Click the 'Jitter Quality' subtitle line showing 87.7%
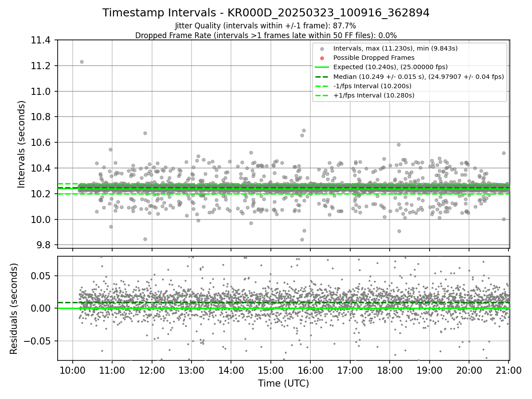This screenshot has width=532, height=399. (x=266, y=26)
